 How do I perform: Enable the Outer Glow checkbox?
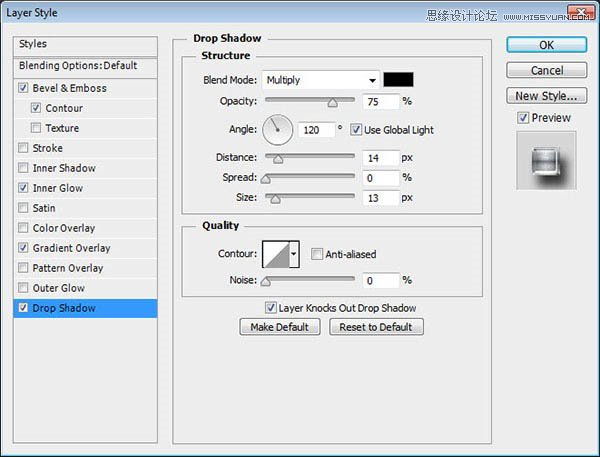[23, 287]
